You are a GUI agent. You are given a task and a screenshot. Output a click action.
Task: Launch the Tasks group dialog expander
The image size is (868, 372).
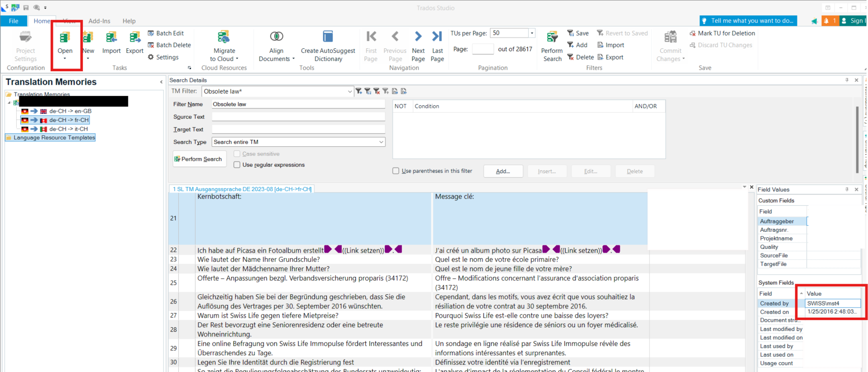pos(190,68)
